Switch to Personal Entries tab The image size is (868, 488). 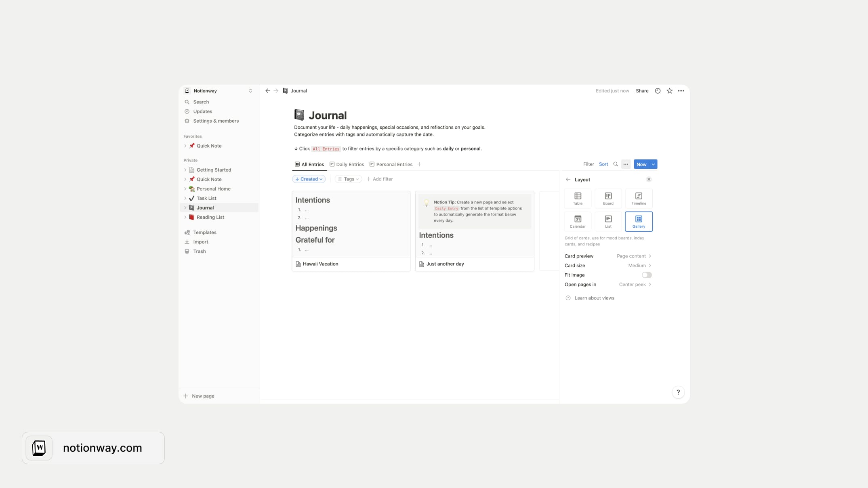[391, 164]
